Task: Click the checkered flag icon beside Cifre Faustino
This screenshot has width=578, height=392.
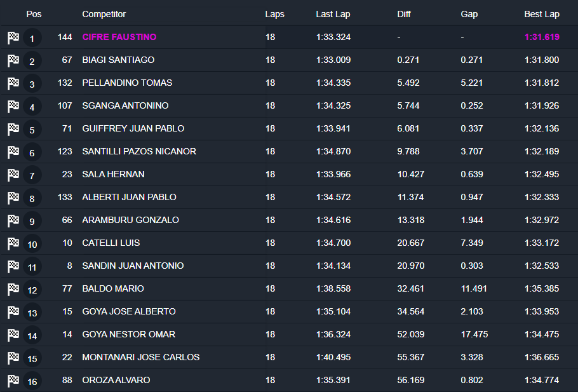Action: tap(13, 37)
